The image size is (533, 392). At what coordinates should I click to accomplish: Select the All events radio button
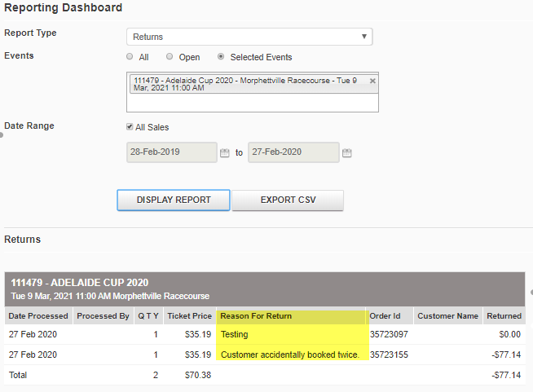click(x=130, y=56)
